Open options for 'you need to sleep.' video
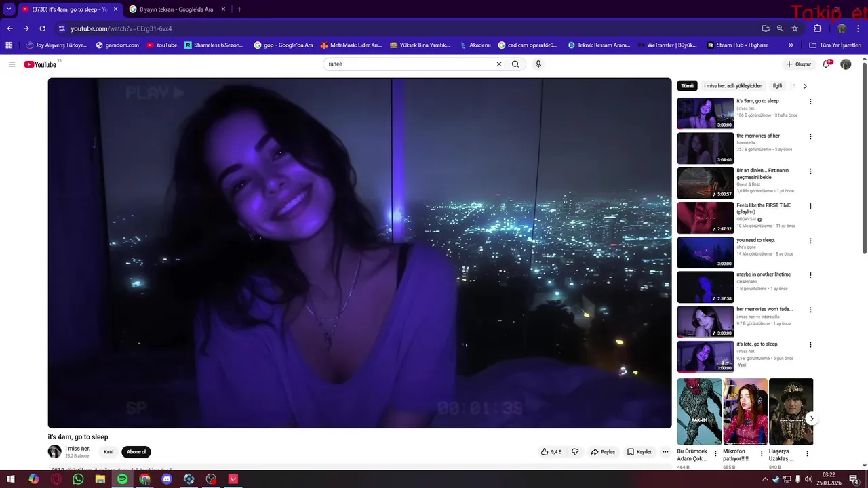Viewport: 868px width, 488px height. 810,241
